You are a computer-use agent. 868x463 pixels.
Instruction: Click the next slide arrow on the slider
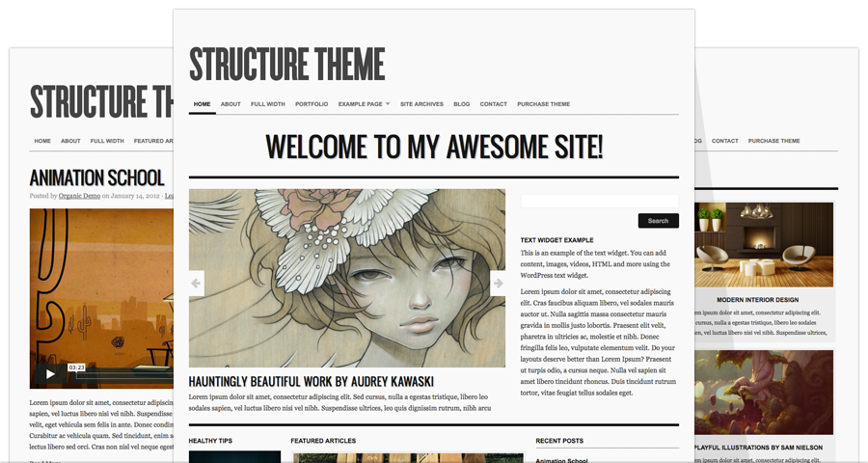coord(498,284)
